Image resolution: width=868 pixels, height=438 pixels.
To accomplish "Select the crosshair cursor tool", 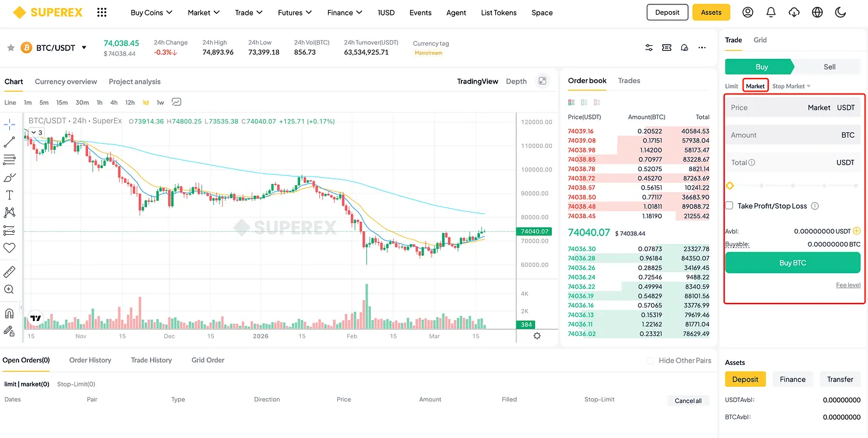I will click(x=9, y=125).
